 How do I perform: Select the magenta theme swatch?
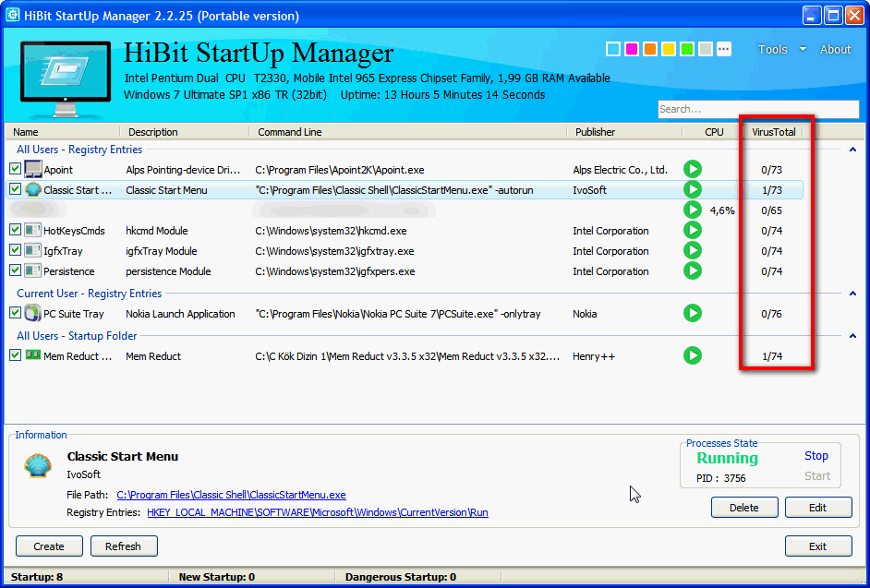[x=632, y=49]
